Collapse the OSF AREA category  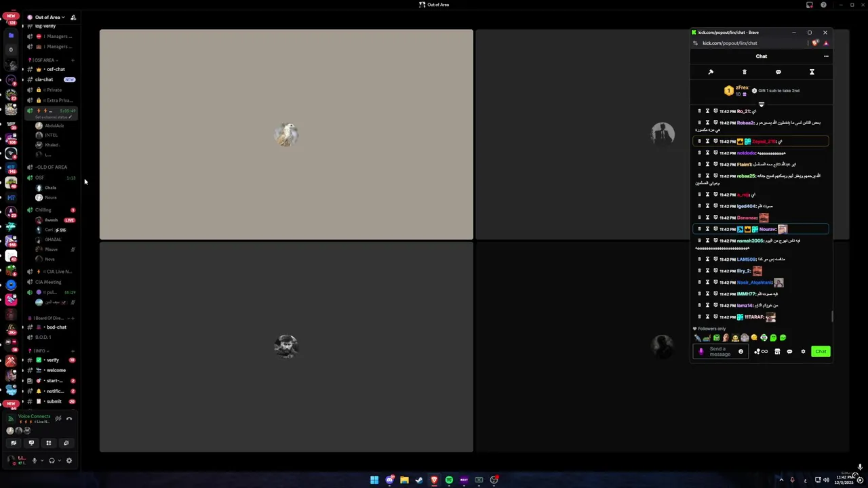(x=45, y=60)
